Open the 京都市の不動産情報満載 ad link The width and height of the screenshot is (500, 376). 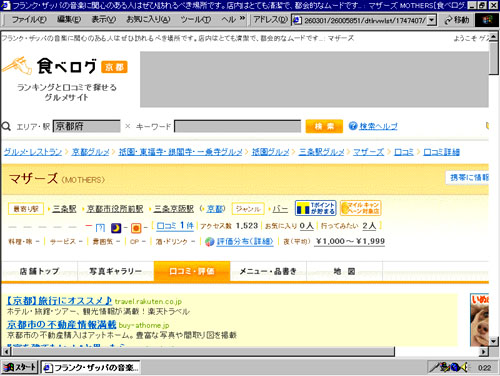(x=61, y=324)
